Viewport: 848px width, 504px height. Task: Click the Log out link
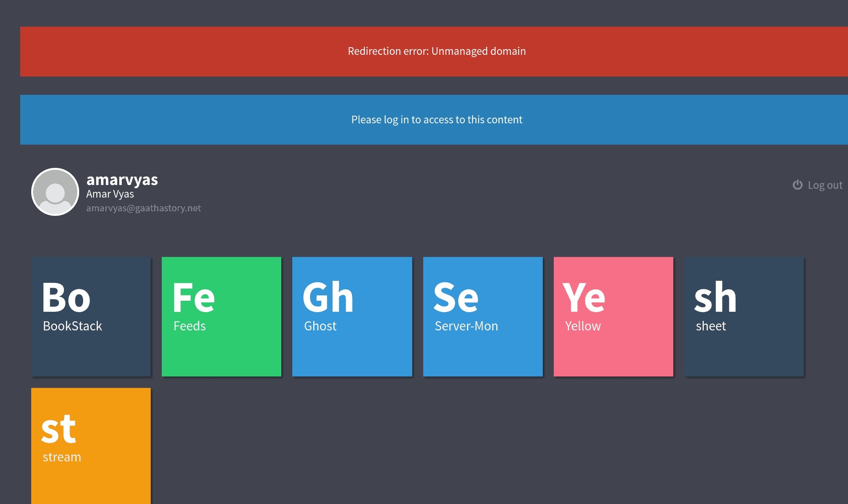coord(818,185)
